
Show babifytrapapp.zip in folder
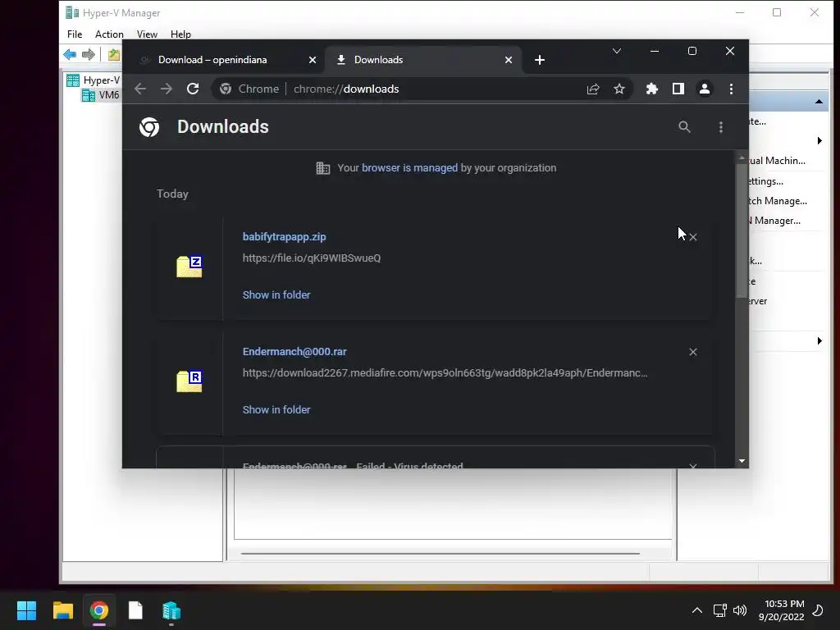(276, 294)
